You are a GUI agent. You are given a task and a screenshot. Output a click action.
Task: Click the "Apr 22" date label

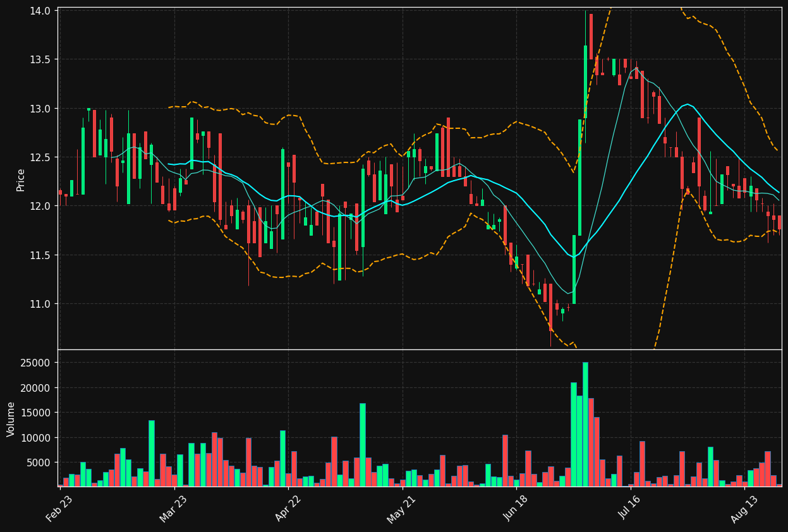[x=286, y=508]
